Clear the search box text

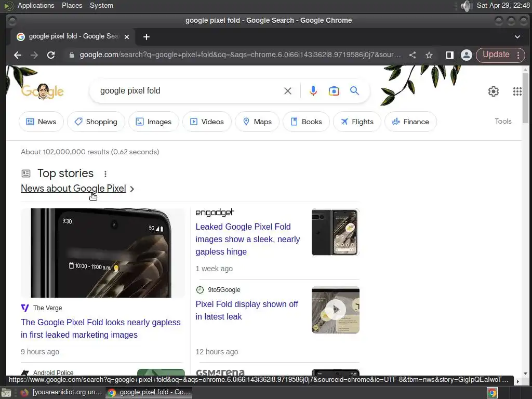(288, 91)
